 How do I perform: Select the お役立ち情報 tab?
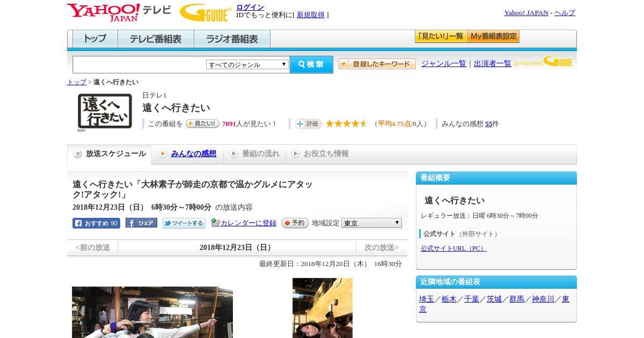(320, 154)
